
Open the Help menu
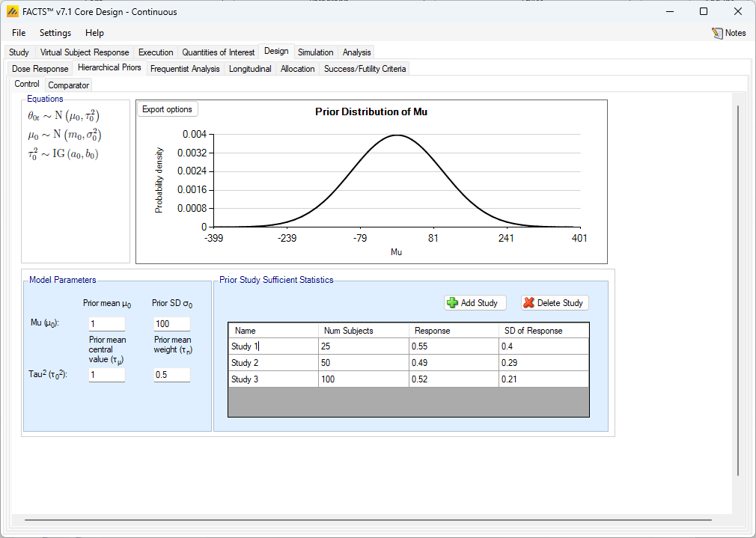94,33
